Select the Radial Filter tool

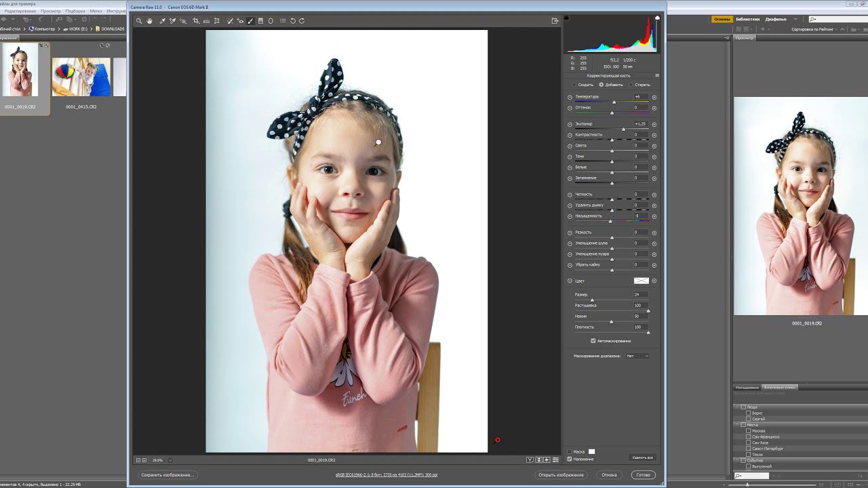coord(271,21)
